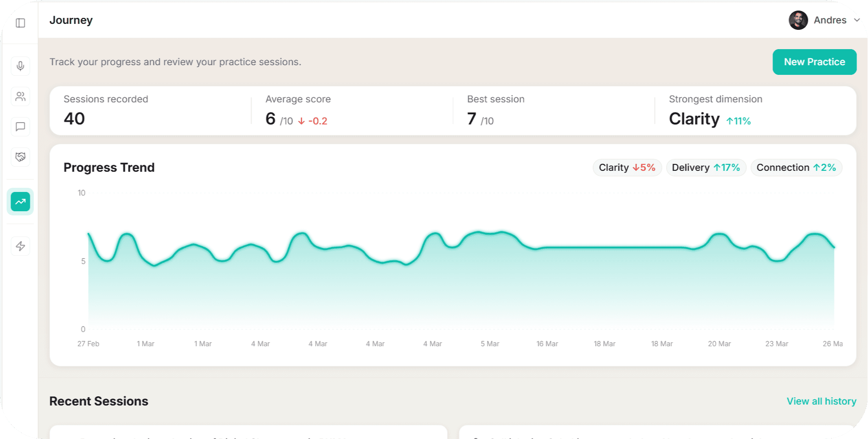The width and height of the screenshot is (868, 439).
Task: Open the audience people icon in sidebar
Action: (20, 96)
